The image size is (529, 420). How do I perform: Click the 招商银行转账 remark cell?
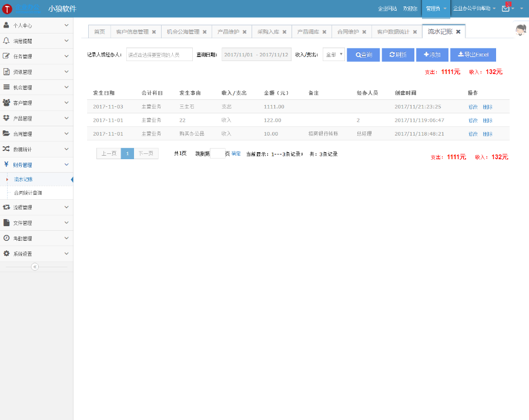[x=323, y=133]
